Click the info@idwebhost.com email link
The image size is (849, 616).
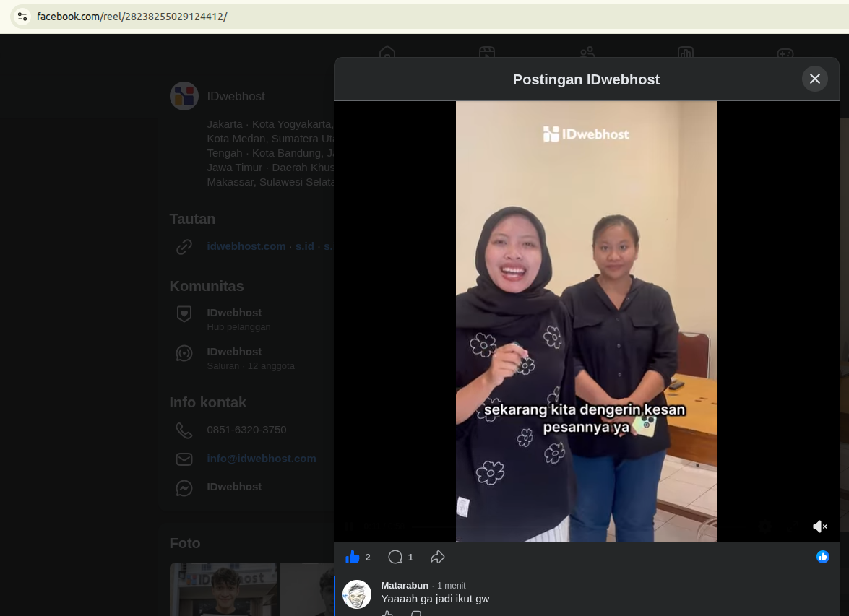tap(261, 459)
